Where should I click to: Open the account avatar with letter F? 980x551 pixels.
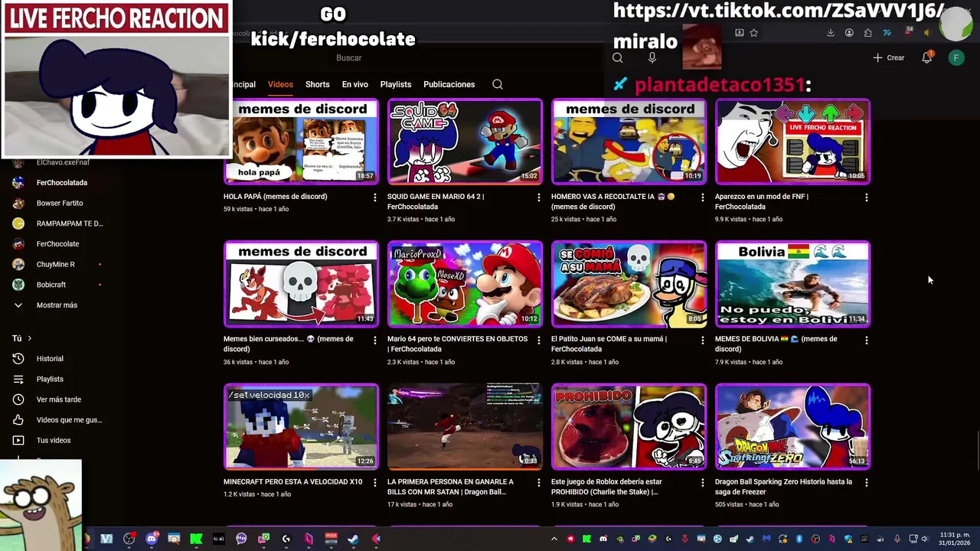pyautogui.click(x=956, y=57)
